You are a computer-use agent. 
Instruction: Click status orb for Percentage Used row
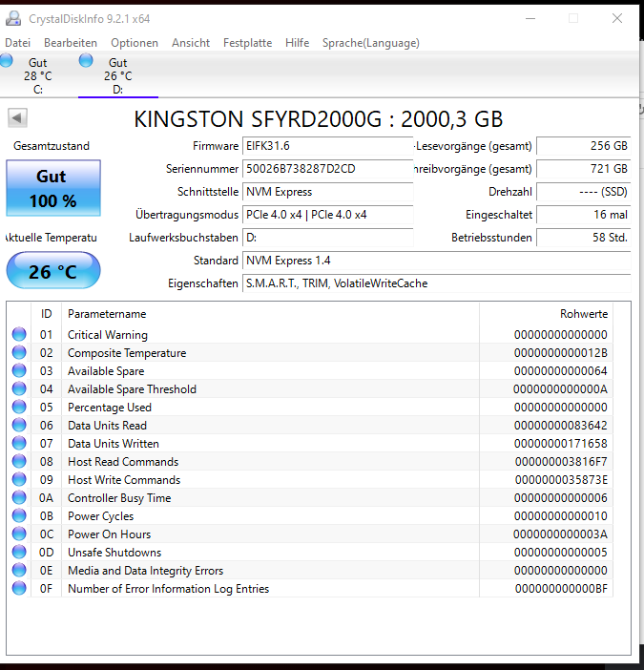coord(19,407)
